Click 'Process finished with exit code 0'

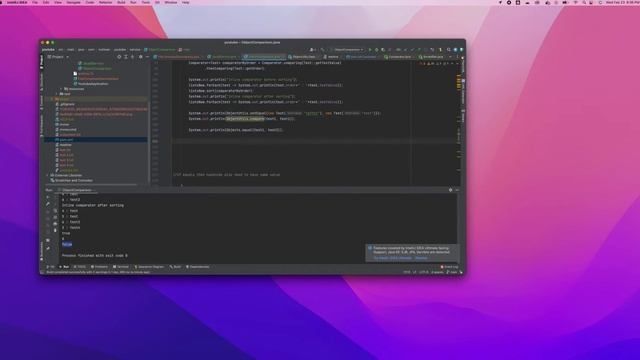[x=95, y=256]
